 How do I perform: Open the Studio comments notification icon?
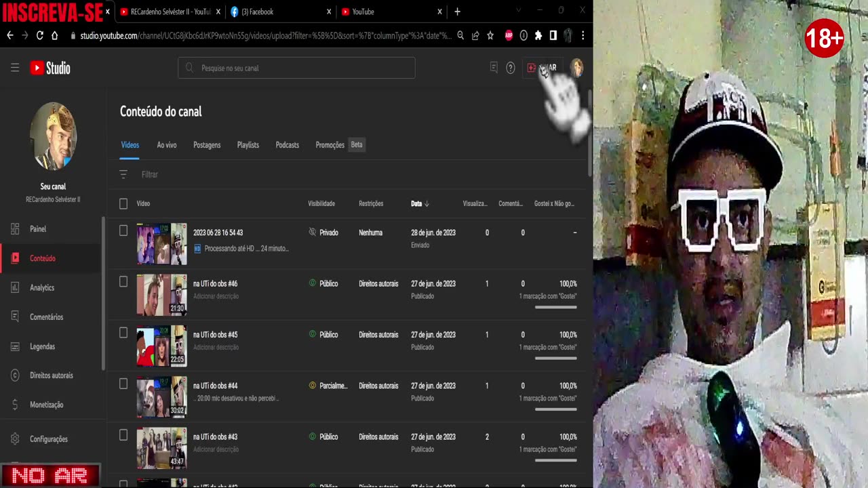[x=494, y=68]
